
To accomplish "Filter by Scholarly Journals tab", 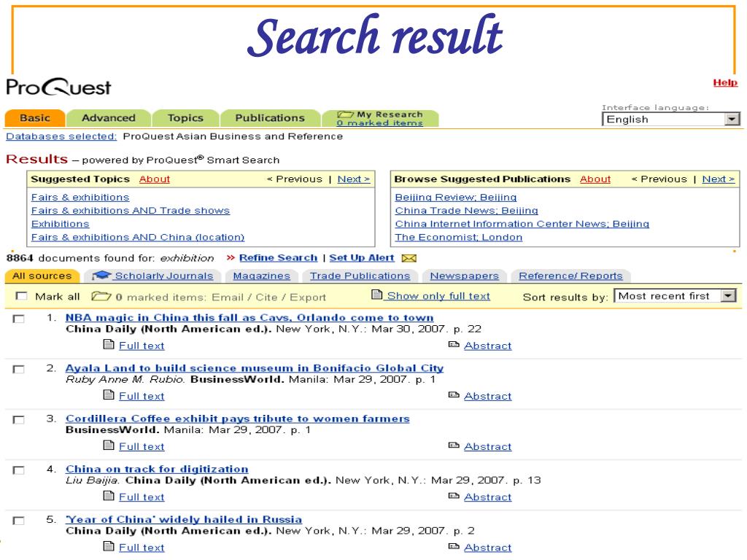I will click(x=152, y=276).
